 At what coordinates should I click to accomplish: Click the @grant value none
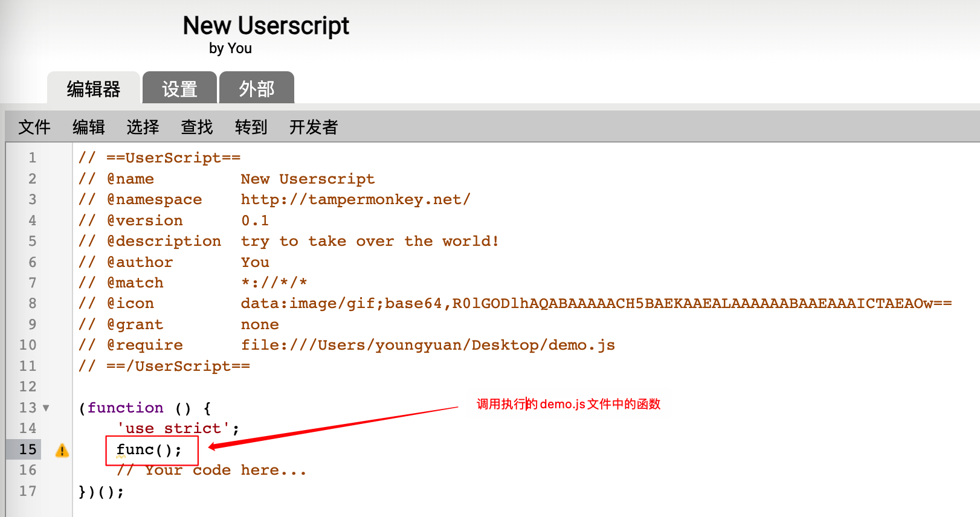[260, 325]
